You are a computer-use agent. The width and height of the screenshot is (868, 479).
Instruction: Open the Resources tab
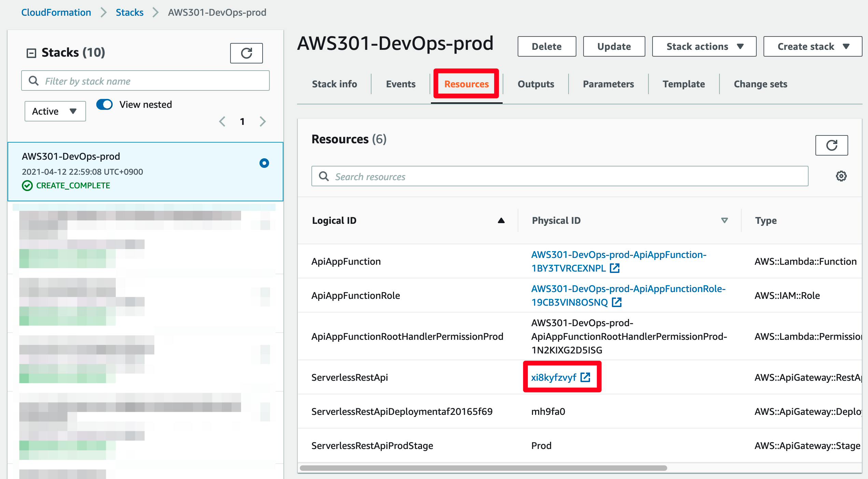click(x=466, y=84)
